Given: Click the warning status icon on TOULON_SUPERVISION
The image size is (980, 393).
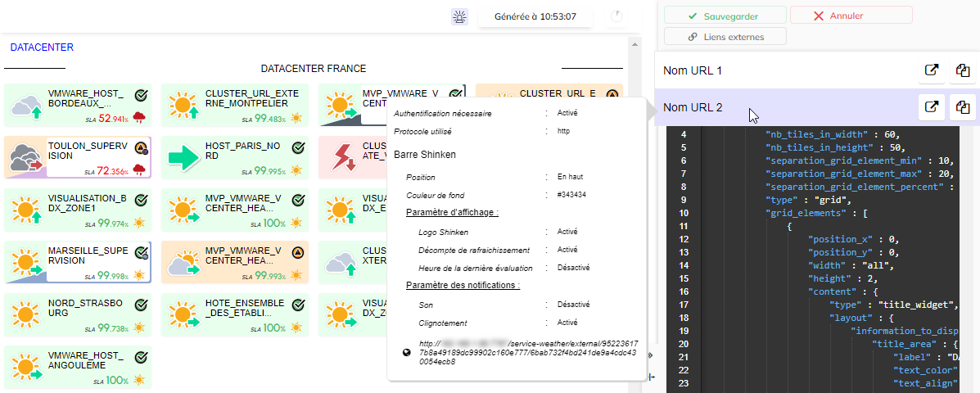Looking at the screenshot, I should click(141, 148).
